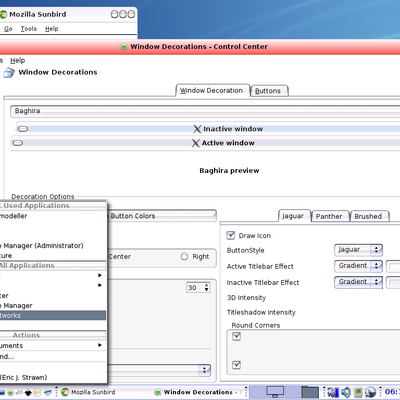This screenshot has width=400, height=400.
Task: Click the speaker volume tray icon
Action: 346,392
